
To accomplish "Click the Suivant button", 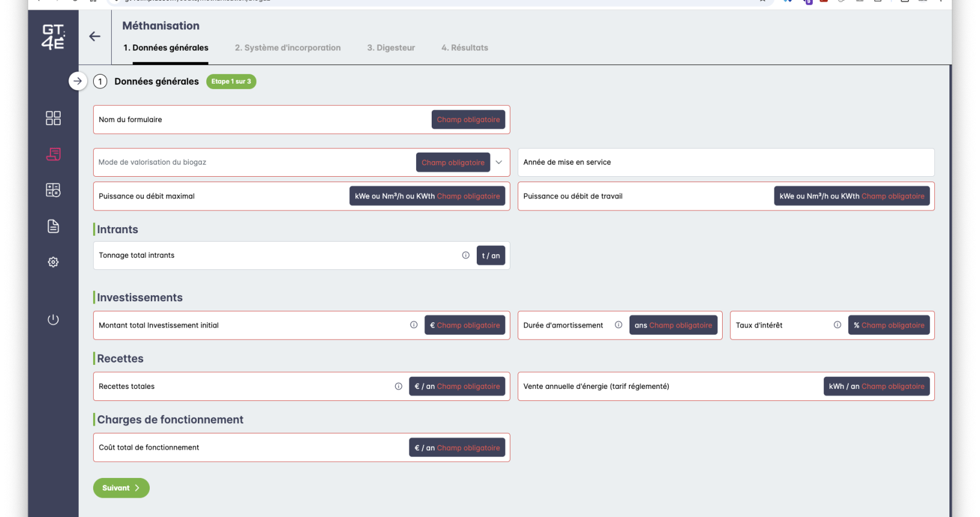I will 121,488.
